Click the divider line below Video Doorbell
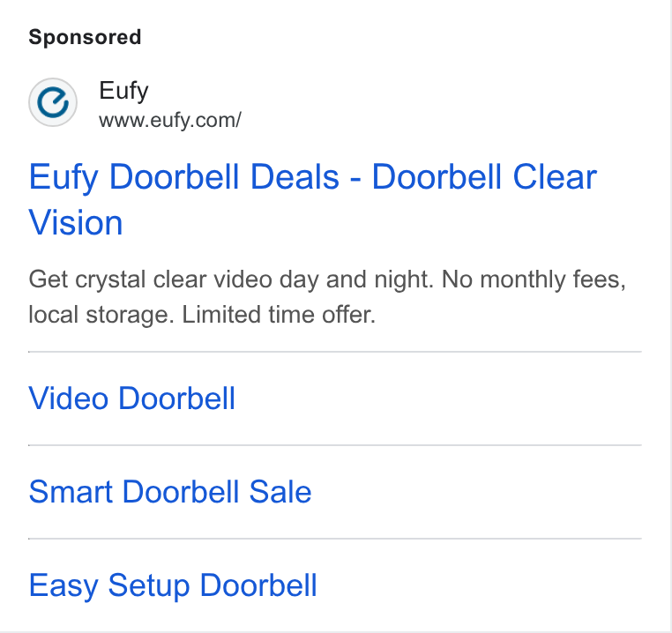Image resolution: width=672 pixels, height=633 pixels. (335, 445)
